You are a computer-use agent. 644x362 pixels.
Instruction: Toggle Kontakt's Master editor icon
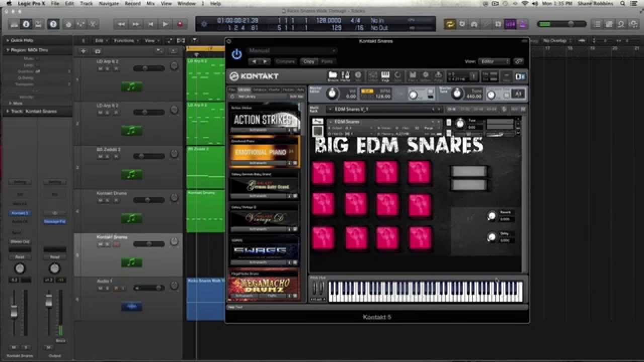(346, 76)
